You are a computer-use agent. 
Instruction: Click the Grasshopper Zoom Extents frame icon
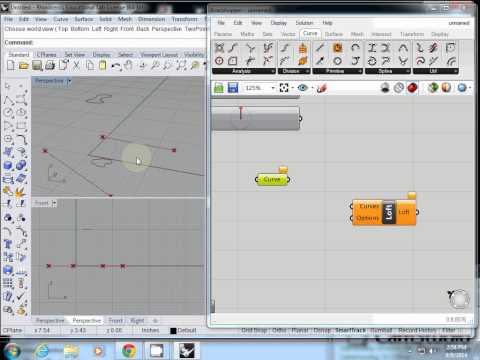[x=284, y=88]
